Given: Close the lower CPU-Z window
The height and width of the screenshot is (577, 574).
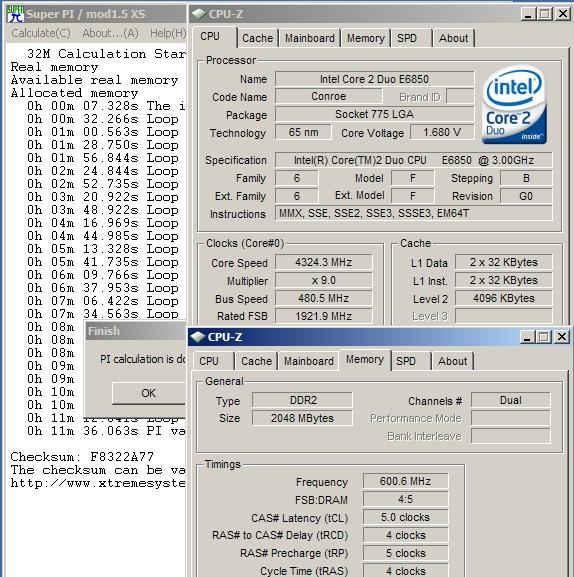Looking at the screenshot, I should [x=561, y=337].
